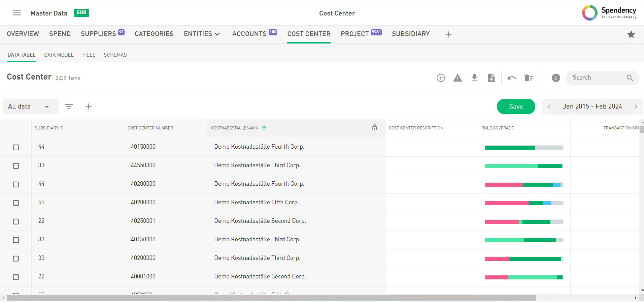Click the warning triangle icon
644x302 pixels.
[457, 78]
